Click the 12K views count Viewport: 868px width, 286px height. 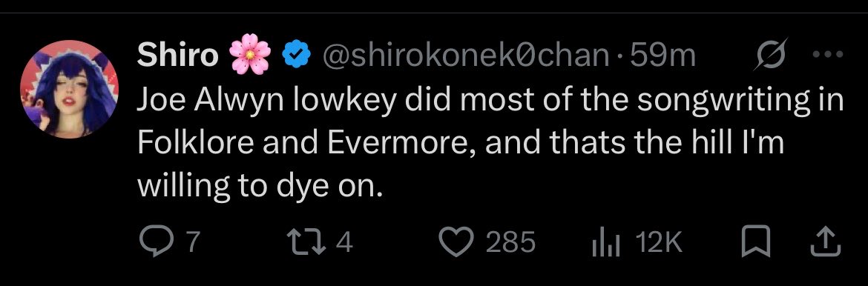(x=659, y=242)
